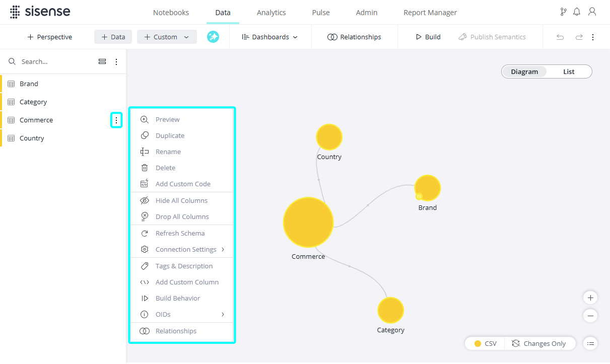This screenshot has height=364, width=610.
Task: Switch to List view
Action: tap(569, 71)
